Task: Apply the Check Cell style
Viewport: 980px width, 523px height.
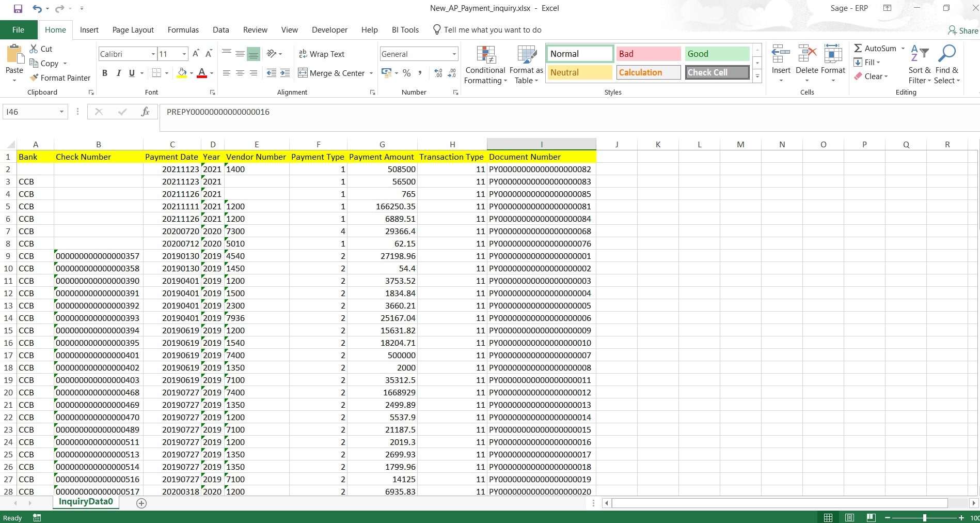Action: click(717, 72)
